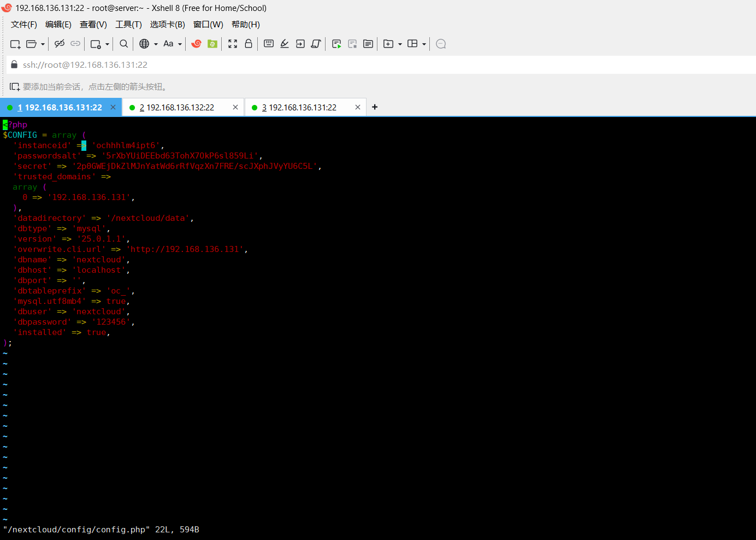This screenshot has height=540, width=756.
Task: Close tab 3 192.168.136.131:22
Action: coord(358,107)
